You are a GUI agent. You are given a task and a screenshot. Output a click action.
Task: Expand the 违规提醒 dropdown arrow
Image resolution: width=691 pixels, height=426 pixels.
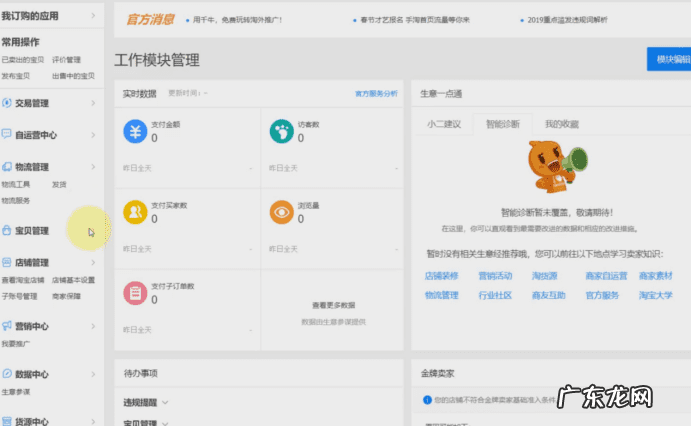(x=165, y=403)
